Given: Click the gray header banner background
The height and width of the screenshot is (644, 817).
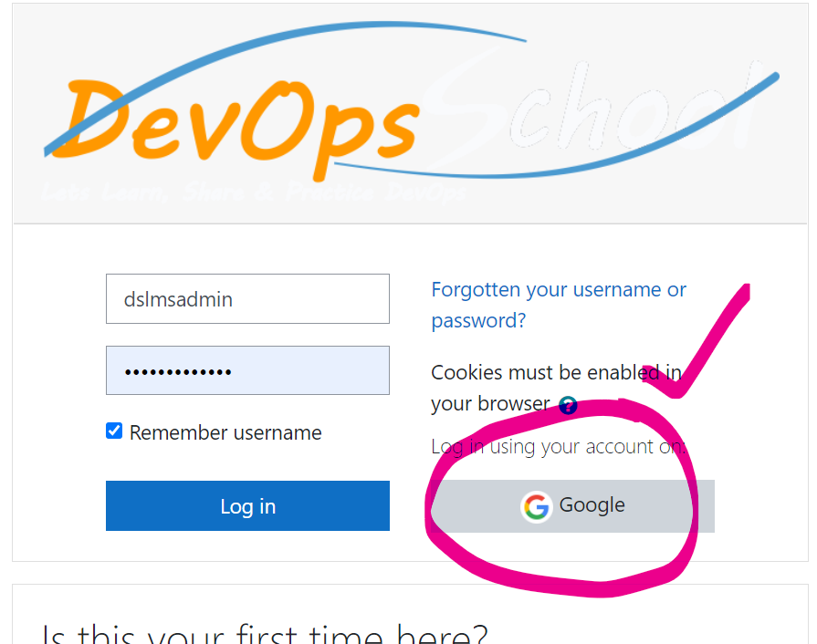Looking at the screenshot, I should (410, 113).
